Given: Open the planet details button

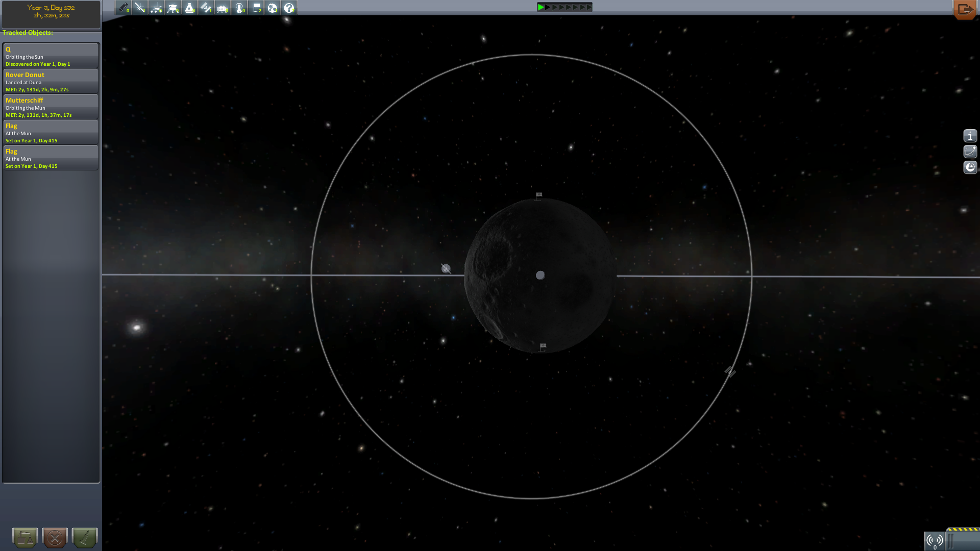Looking at the screenshot, I should [970, 167].
